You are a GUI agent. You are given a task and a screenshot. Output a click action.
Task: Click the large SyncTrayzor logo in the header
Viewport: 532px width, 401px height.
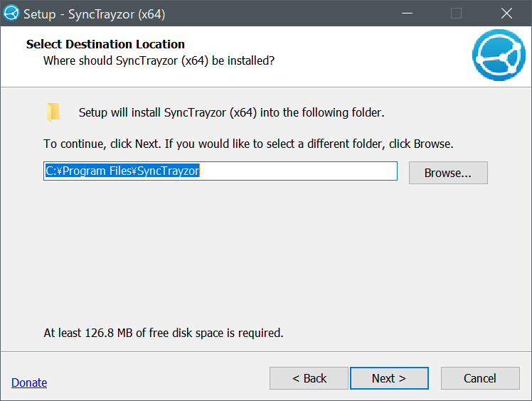click(x=499, y=55)
